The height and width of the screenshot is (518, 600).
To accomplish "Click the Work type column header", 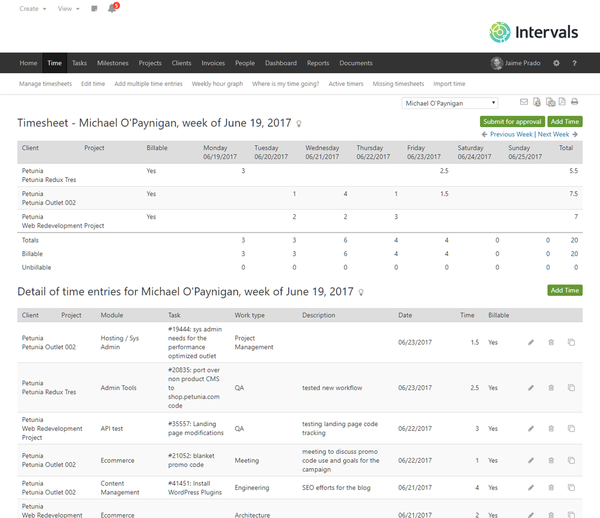I will [x=249, y=315].
